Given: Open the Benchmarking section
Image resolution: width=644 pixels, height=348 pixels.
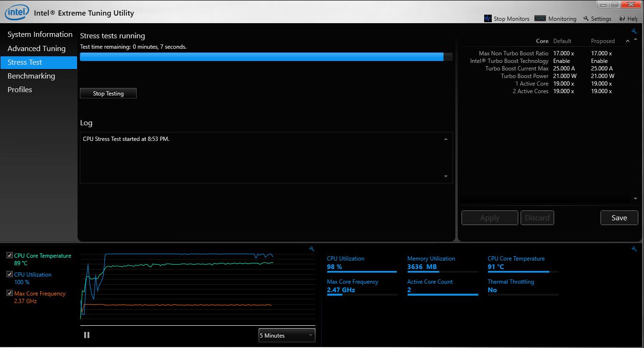Looking at the screenshot, I should [31, 76].
